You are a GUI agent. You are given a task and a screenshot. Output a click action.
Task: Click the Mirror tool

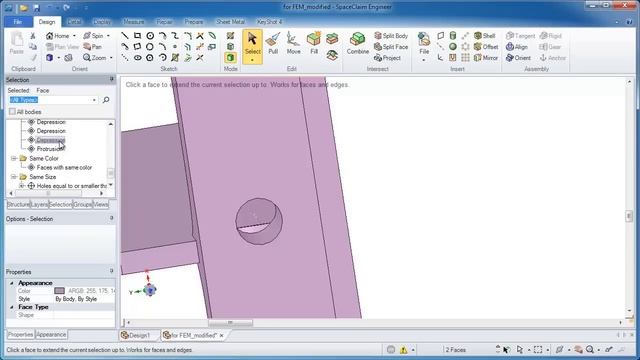[486, 58]
